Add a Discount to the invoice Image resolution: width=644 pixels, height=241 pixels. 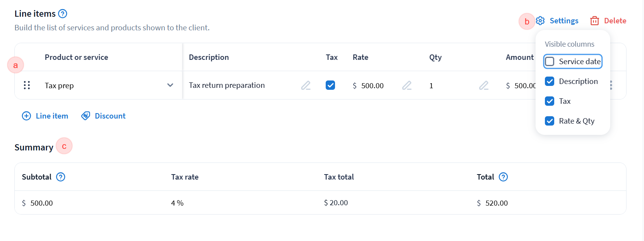tap(103, 116)
